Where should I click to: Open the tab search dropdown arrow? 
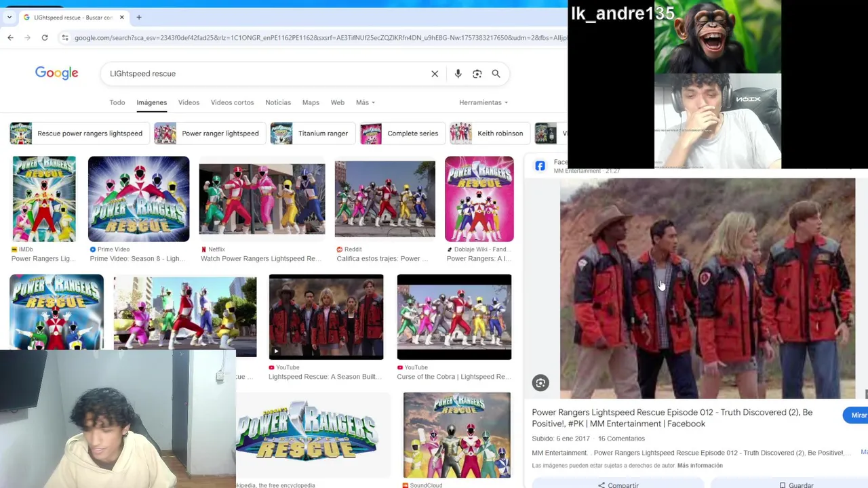(9, 17)
